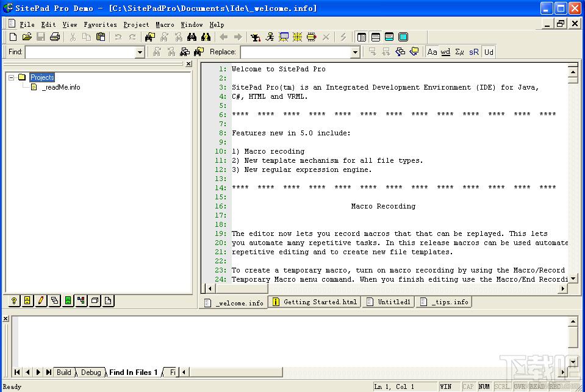Viewport: 585px width, 392px height.
Task: Open the Window menu
Action: point(192,24)
